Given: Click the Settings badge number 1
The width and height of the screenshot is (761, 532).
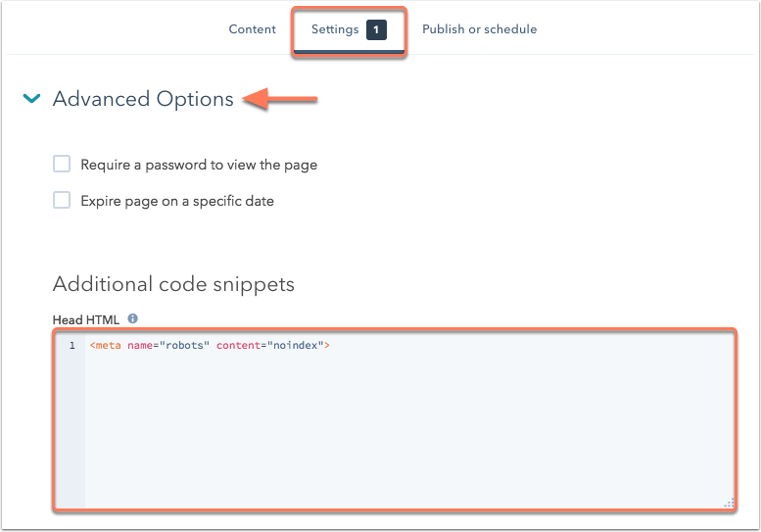Looking at the screenshot, I should [376, 29].
